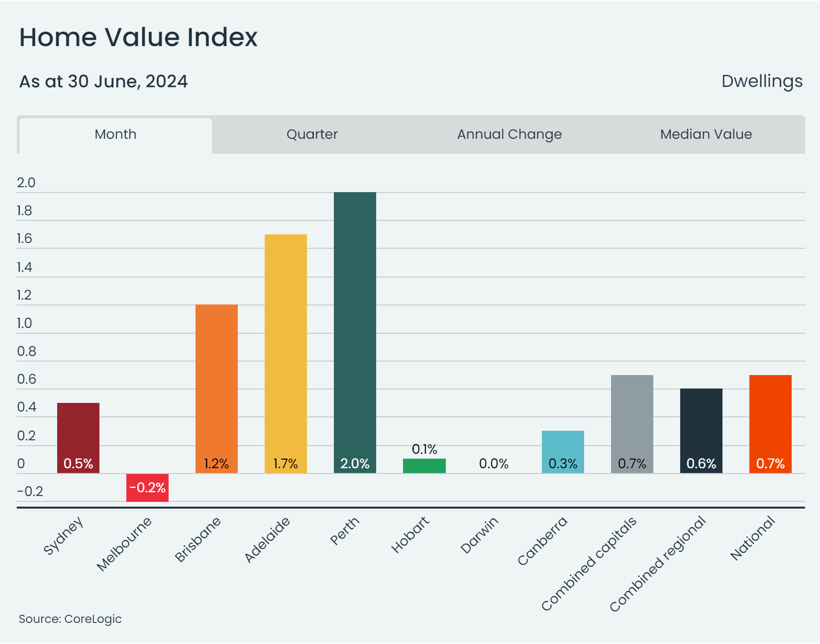This screenshot has height=644, width=820.
Task: Click the Canberra 0.3% bar
Action: pyautogui.click(x=563, y=451)
